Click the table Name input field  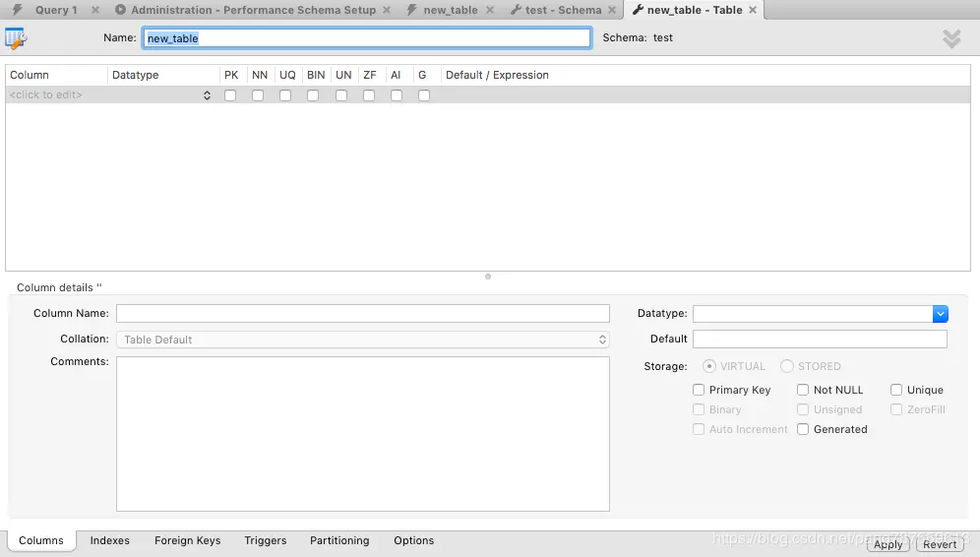click(366, 38)
